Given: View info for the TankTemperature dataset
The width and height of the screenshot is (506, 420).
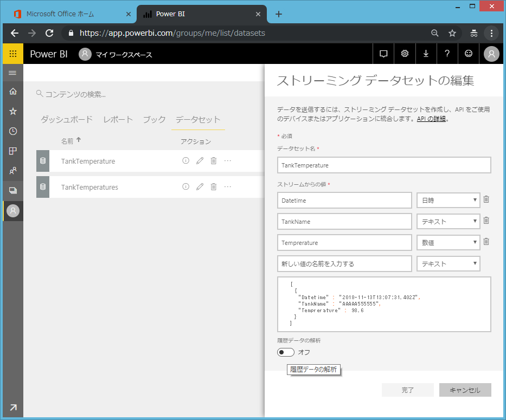Looking at the screenshot, I should pyautogui.click(x=185, y=160).
